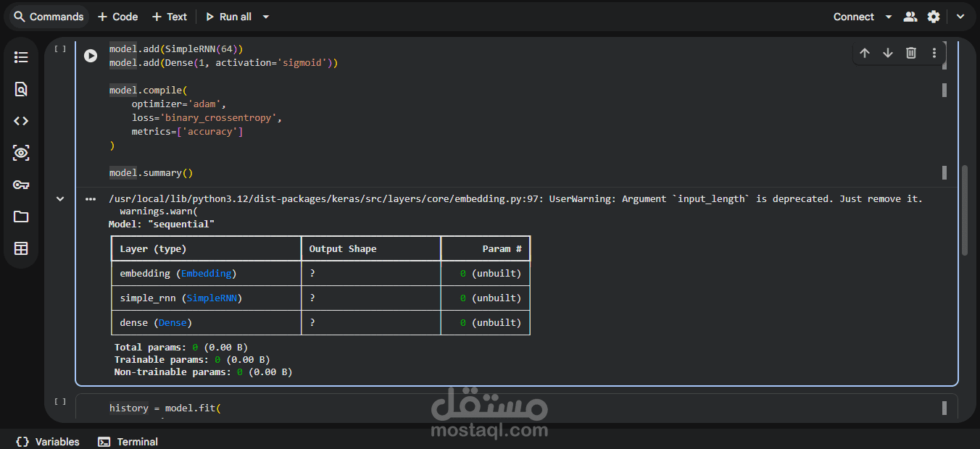Open the Commands search palette
This screenshot has height=449, width=980.
point(49,17)
